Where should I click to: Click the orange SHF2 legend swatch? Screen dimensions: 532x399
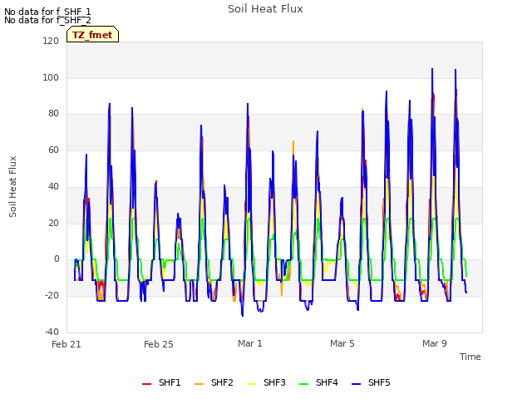(199, 384)
